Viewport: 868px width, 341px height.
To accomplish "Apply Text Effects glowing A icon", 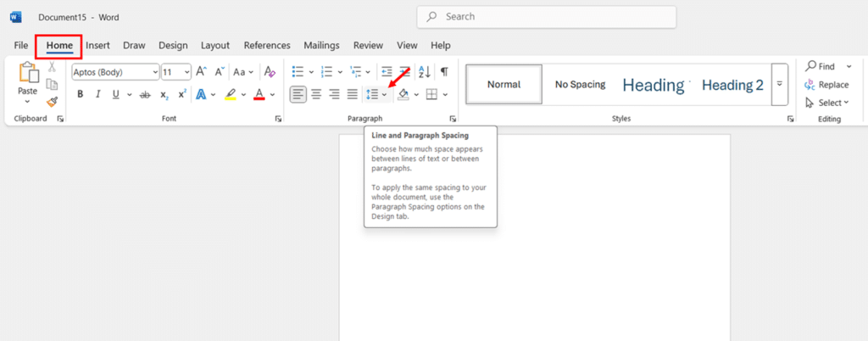I will pyautogui.click(x=201, y=95).
